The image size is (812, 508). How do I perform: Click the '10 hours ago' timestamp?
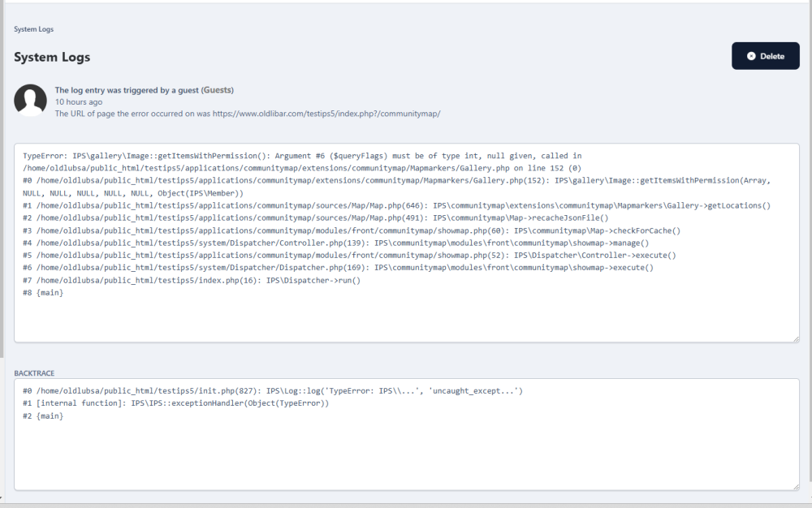79,102
